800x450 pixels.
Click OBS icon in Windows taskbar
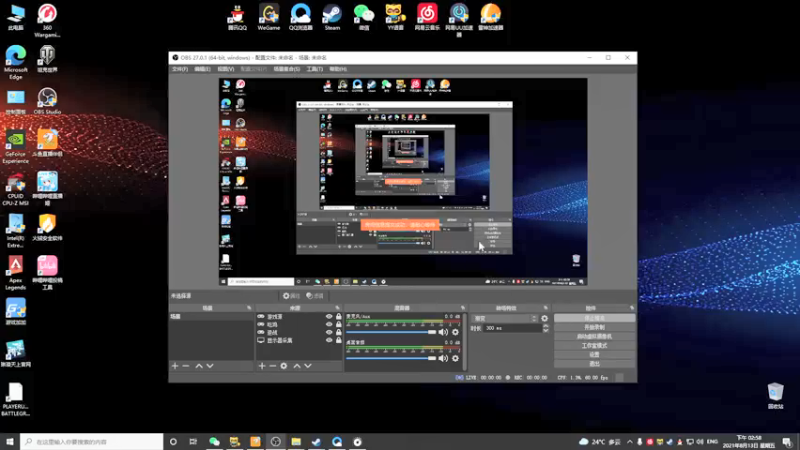(x=276, y=441)
